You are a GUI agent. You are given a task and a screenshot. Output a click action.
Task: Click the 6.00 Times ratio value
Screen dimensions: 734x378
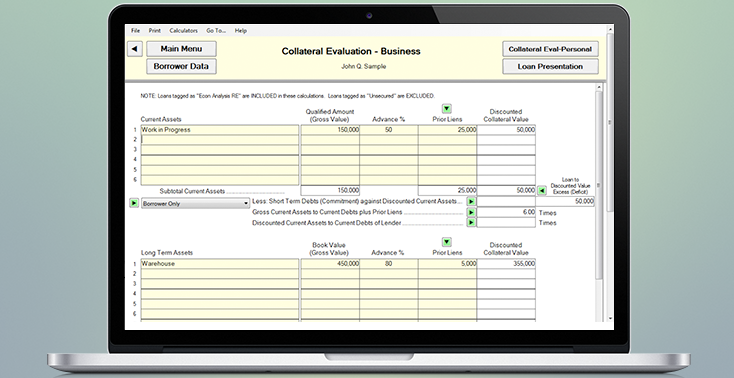[x=506, y=212]
